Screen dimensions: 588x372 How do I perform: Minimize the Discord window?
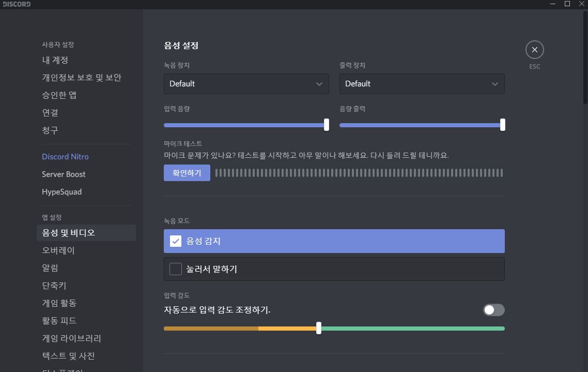[x=553, y=4]
